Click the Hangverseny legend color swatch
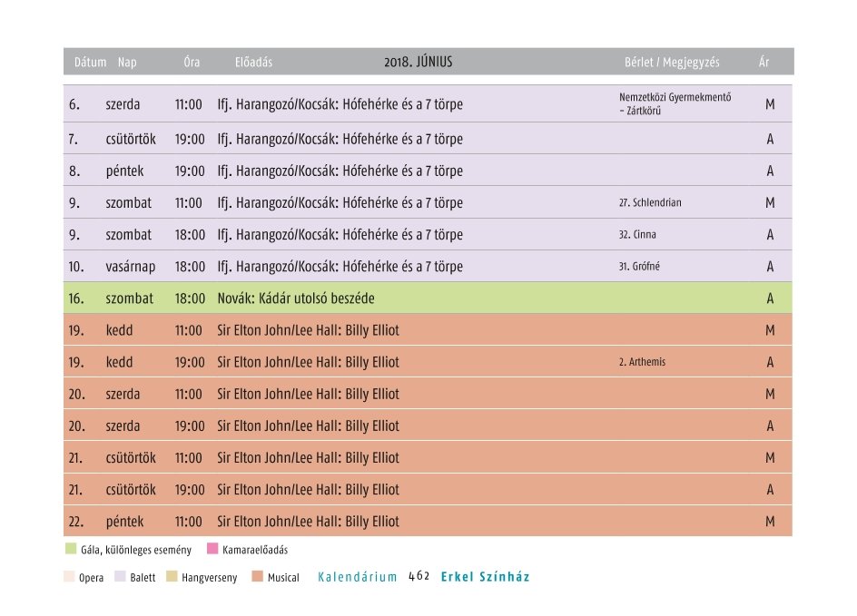857x616 pixels. point(172,577)
